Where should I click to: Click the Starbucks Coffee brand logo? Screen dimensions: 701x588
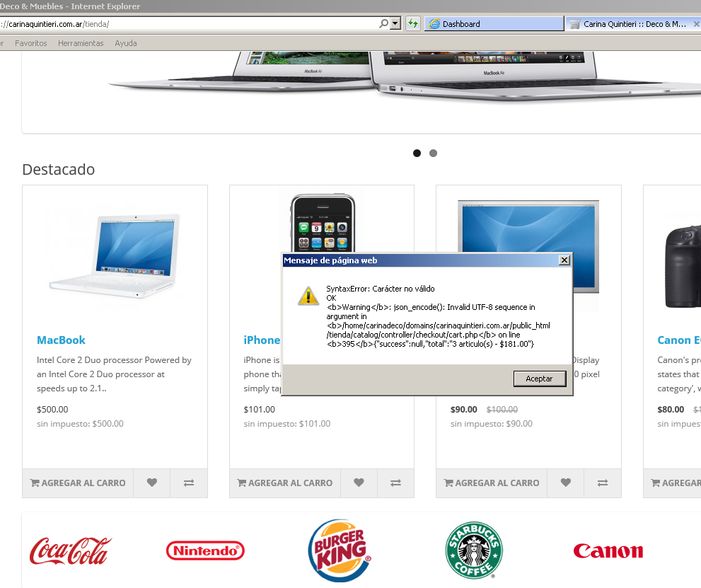[x=474, y=550]
